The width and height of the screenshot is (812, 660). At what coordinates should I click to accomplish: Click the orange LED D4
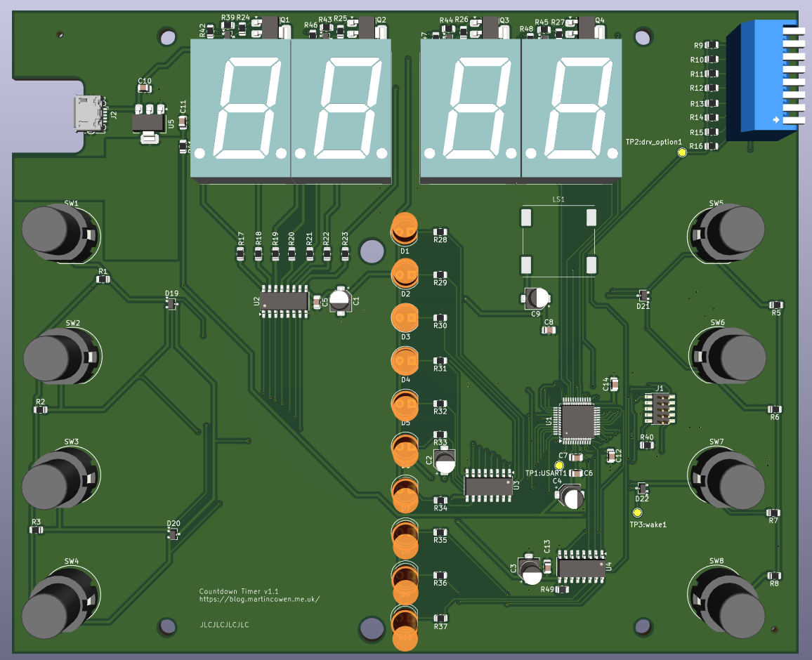(405, 362)
